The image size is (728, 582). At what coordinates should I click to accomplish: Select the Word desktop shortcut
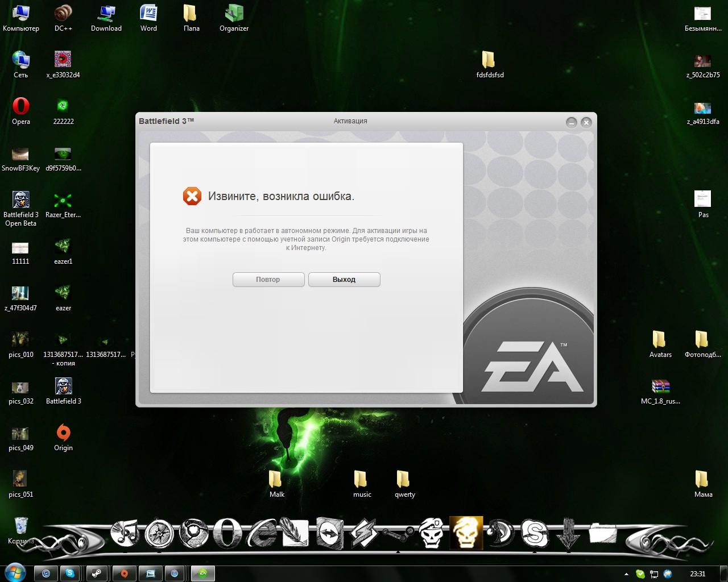[x=148, y=18]
